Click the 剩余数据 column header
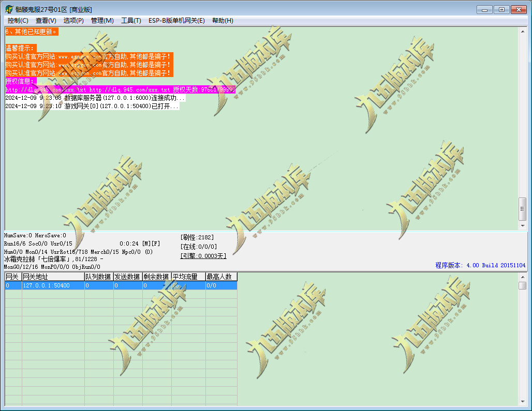Viewport: 532px width, 411px height. [x=157, y=277]
